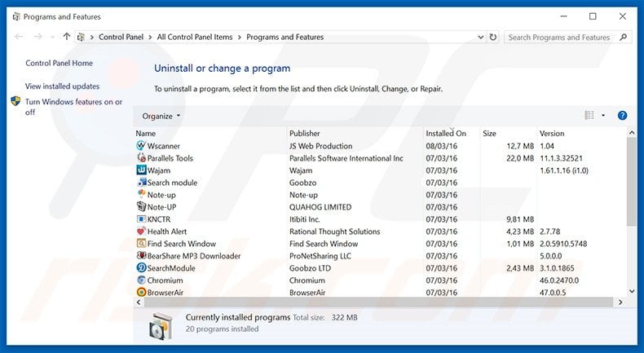Click the change view icon

click(x=589, y=116)
